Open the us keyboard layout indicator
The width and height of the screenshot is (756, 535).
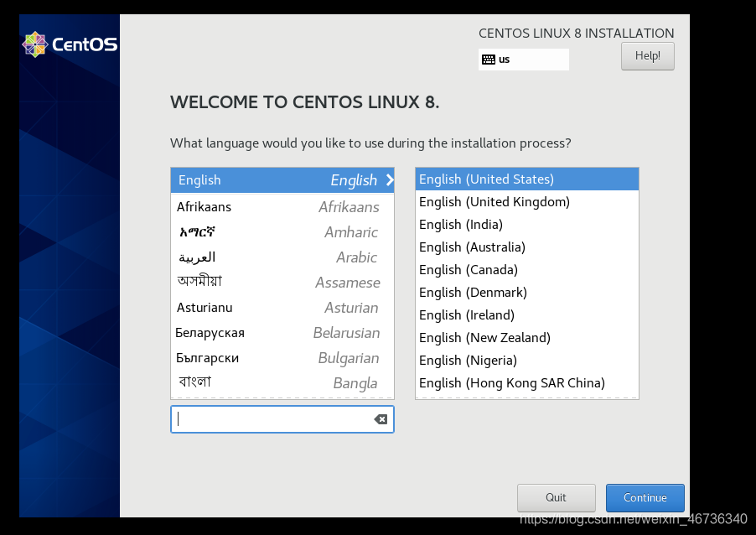click(x=524, y=60)
